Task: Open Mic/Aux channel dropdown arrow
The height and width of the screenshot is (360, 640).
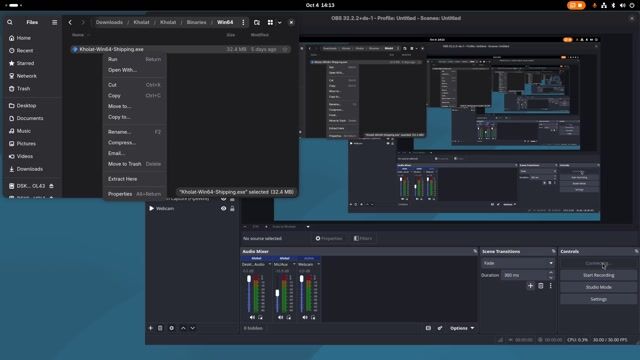Action: coord(294,264)
